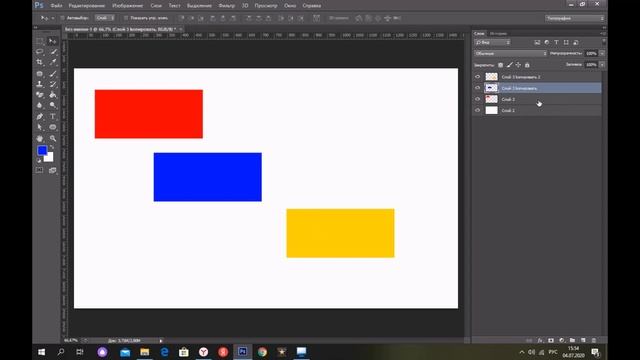Image resolution: width=640 pixels, height=360 pixels.
Task: Hide the Слой 3 копировать 2 layer
Action: (478, 77)
